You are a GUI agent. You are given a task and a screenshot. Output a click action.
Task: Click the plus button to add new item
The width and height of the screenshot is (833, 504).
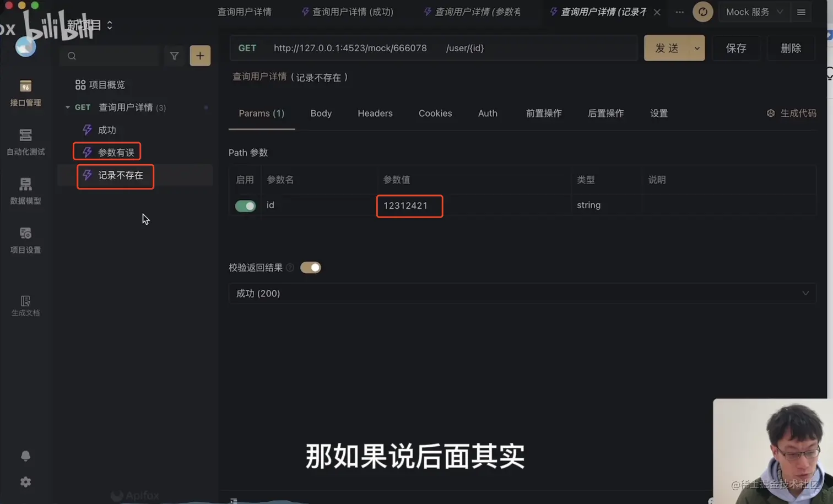click(x=200, y=56)
